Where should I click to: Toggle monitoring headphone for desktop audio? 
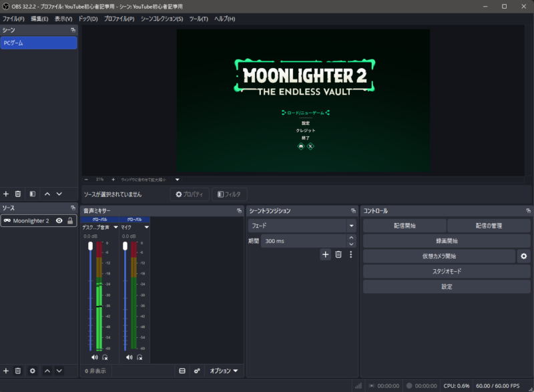pos(105,357)
